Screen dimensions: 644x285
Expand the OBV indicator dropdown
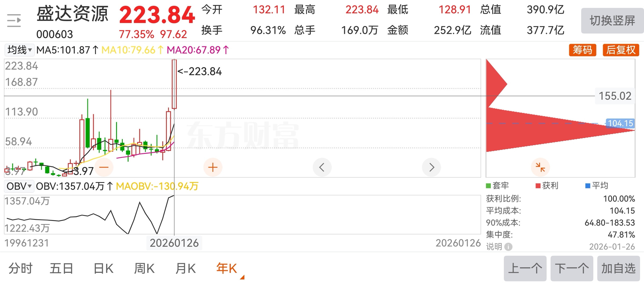pyautogui.click(x=19, y=186)
